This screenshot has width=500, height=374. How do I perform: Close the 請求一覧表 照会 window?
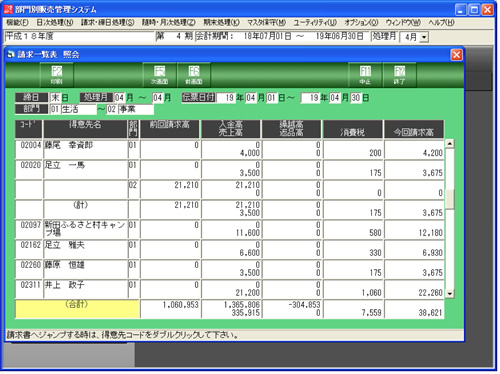pyautogui.click(x=456, y=55)
